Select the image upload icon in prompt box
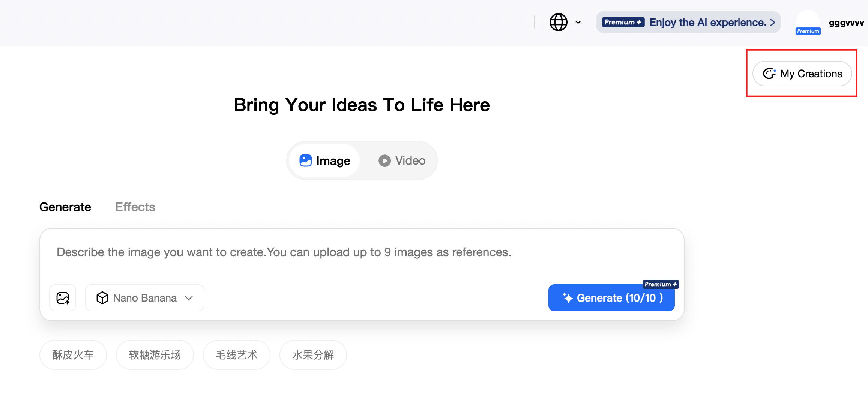This screenshot has width=868, height=396. pos(63,298)
